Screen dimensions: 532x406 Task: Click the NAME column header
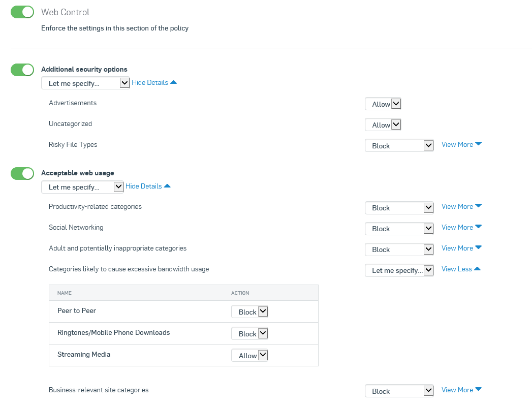coord(65,293)
